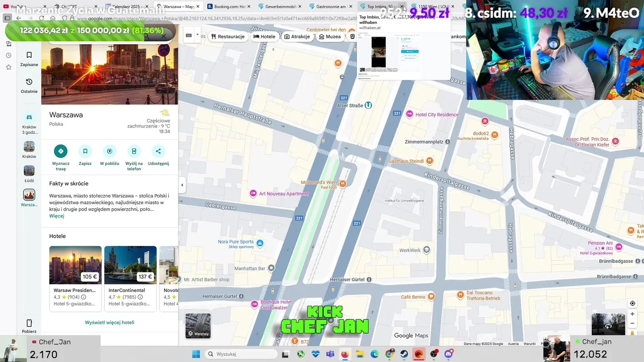Open the Kraków recent place shortcut

point(29,150)
